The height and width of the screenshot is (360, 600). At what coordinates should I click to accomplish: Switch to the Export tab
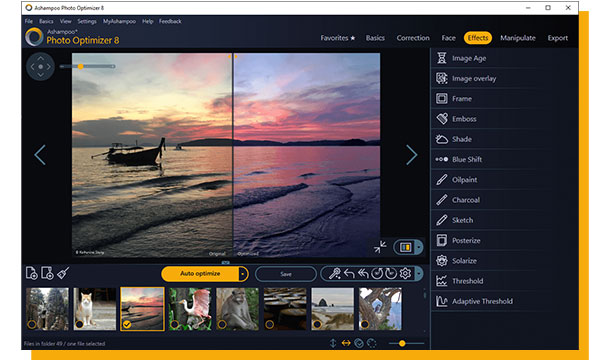click(558, 38)
